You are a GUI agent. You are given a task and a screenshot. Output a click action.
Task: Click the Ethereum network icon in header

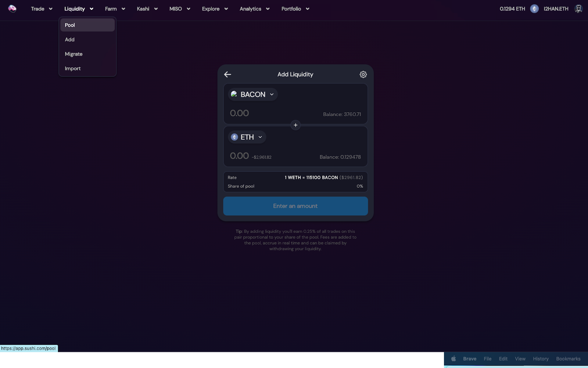point(534,9)
